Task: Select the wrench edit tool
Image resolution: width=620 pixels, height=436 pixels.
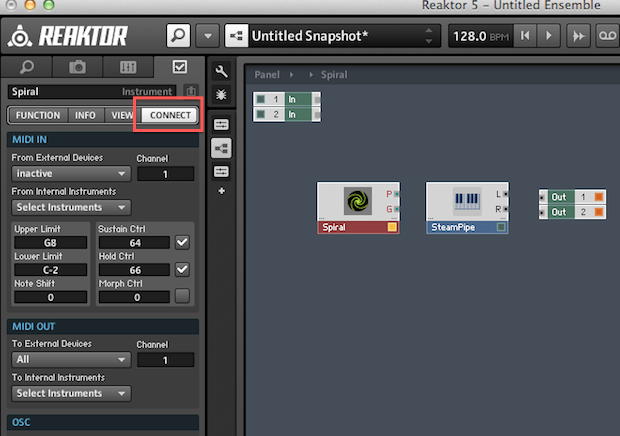Action: point(221,72)
